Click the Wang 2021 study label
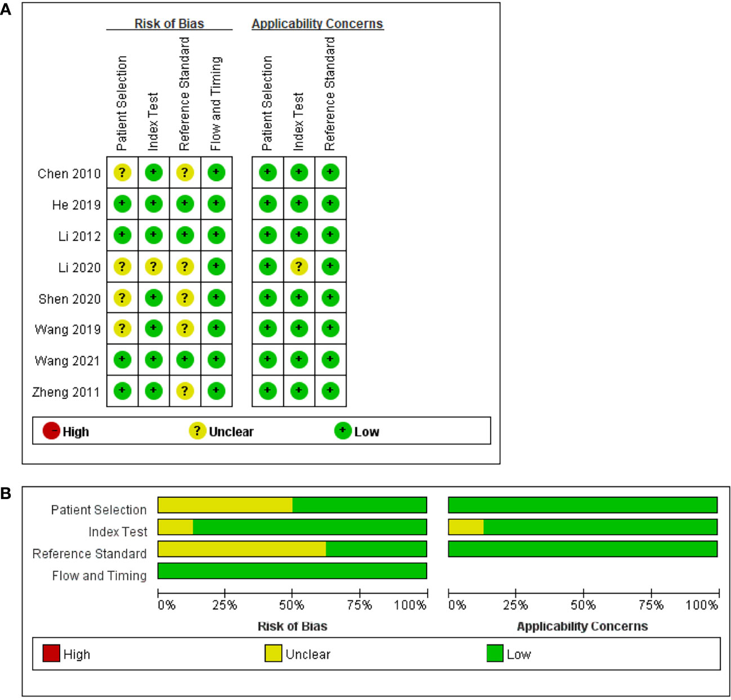The width and height of the screenshot is (731, 700). tap(68, 361)
